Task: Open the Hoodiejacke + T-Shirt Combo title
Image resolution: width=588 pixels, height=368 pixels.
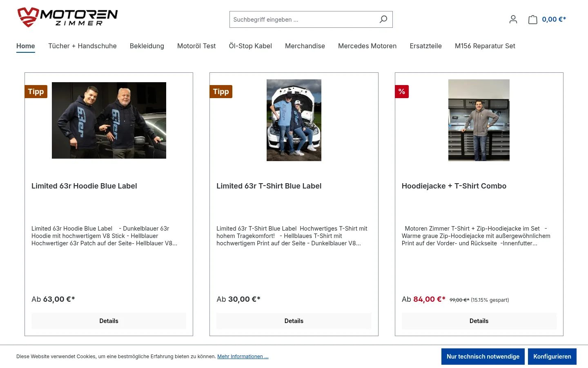Action: coord(454,186)
